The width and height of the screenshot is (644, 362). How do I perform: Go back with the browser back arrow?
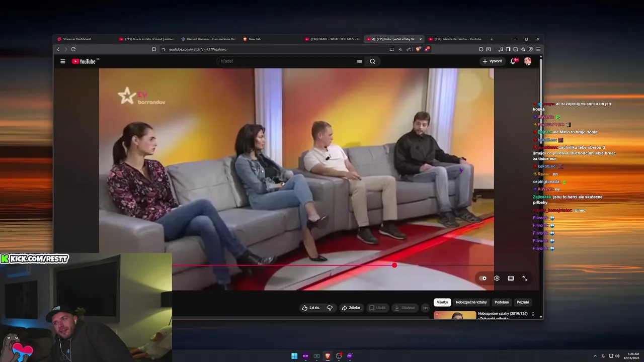click(x=58, y=49)
